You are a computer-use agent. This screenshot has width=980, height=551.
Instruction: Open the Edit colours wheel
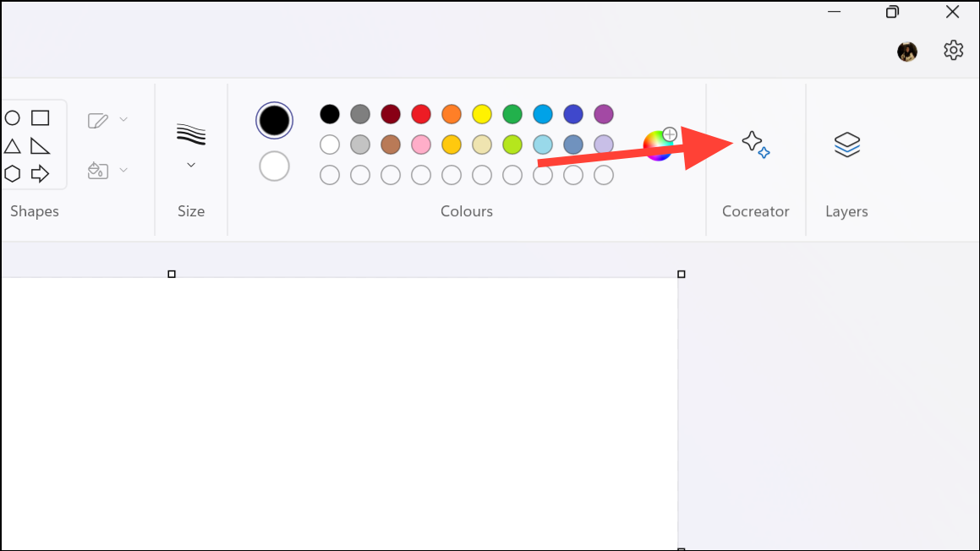(659, 145)
